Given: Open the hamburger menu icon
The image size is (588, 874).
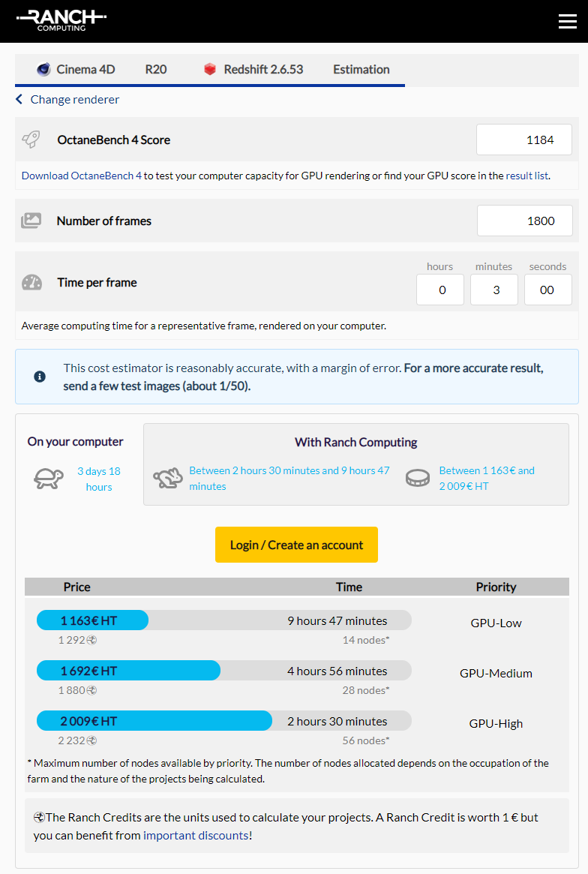Looking at the screenshot, I should 568,21.
